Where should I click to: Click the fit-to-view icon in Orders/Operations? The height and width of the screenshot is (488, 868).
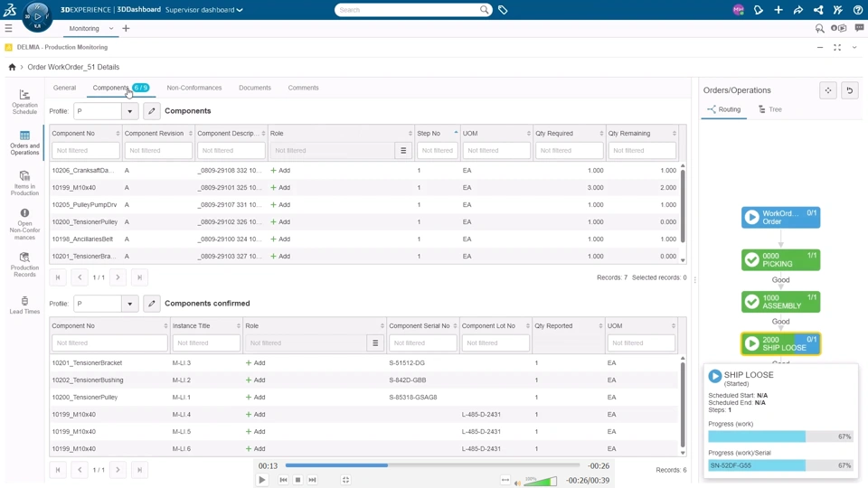click(x=828, y=90)
